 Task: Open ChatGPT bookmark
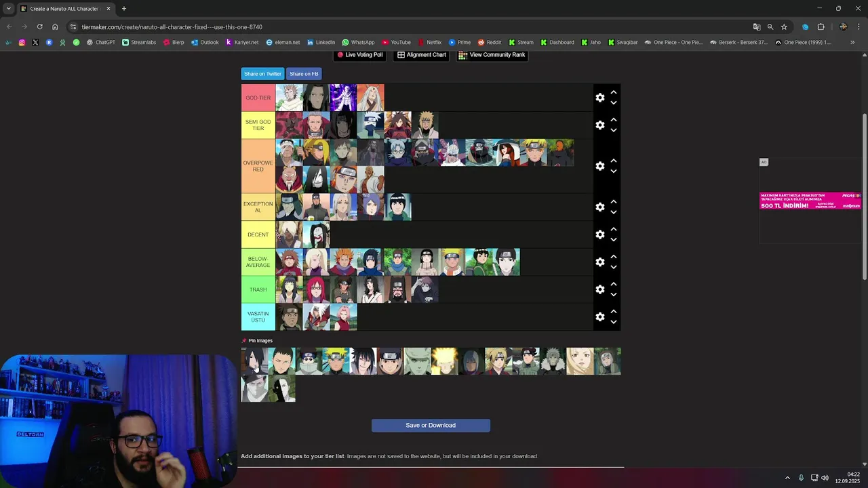(100, 42)
